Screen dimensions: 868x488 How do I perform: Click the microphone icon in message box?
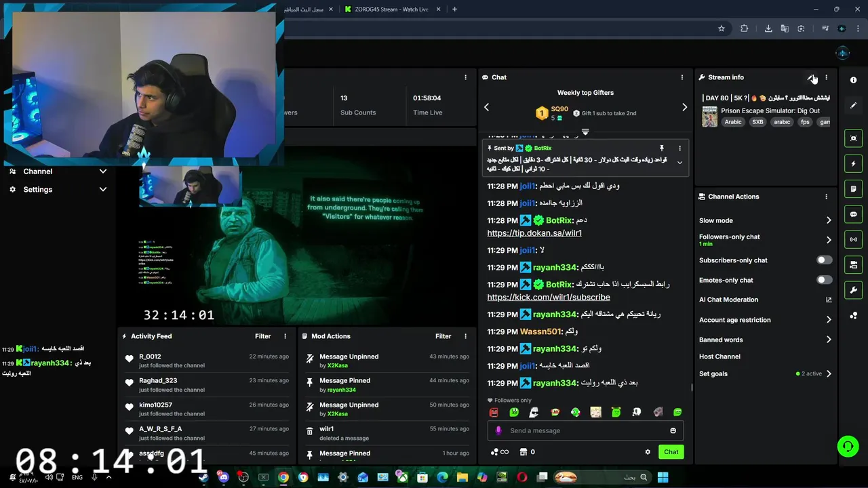pyautogui.click(x=498, y=430)
